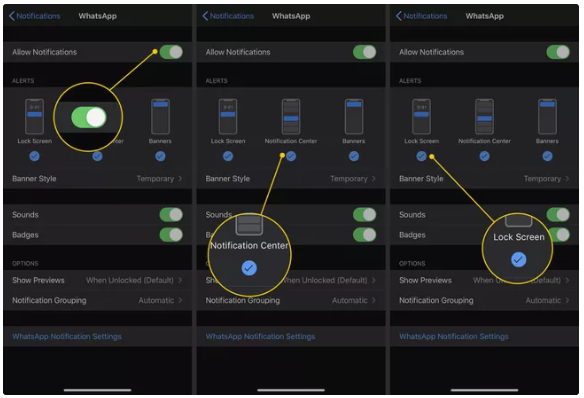Tap ALERTS section header in left screenshot

point(23,81)
